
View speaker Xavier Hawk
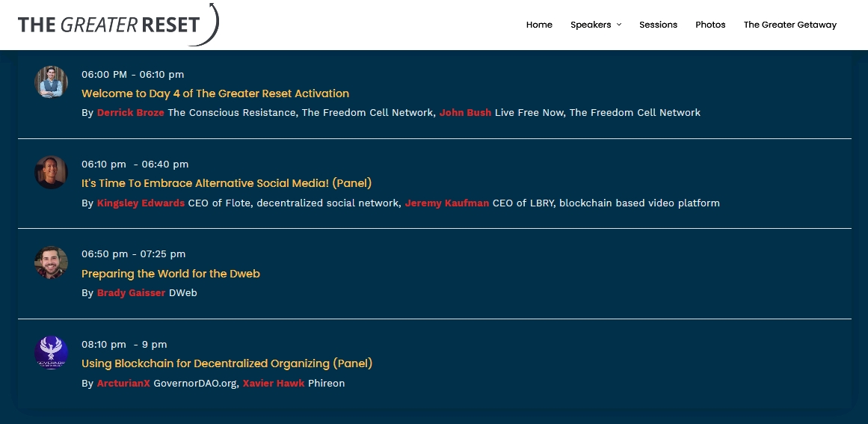point(274,383)
